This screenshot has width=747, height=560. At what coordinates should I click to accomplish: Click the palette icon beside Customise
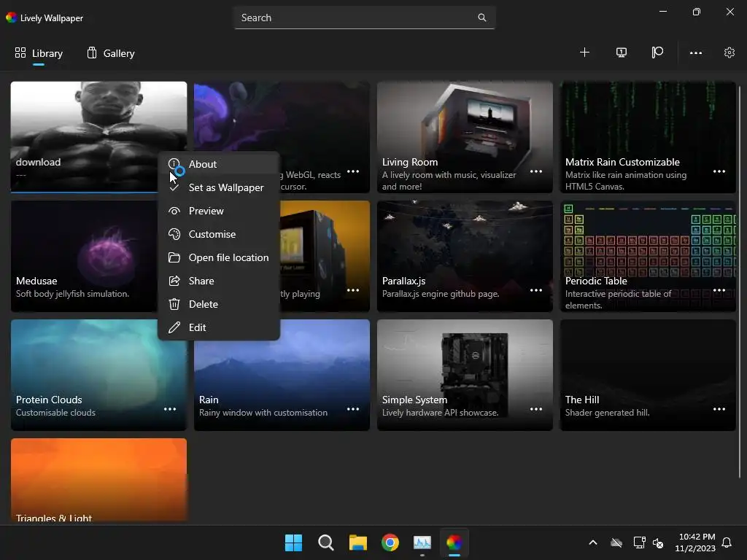174,234
